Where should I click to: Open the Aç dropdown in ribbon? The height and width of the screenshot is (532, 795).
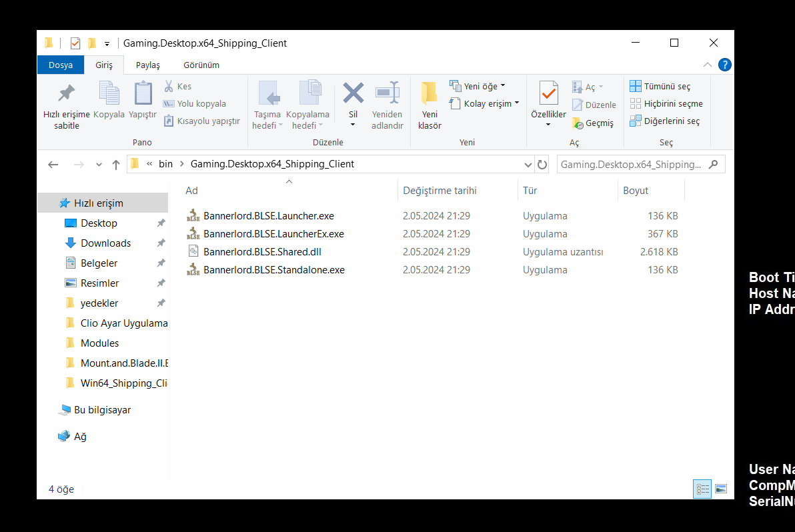(588, 87)
